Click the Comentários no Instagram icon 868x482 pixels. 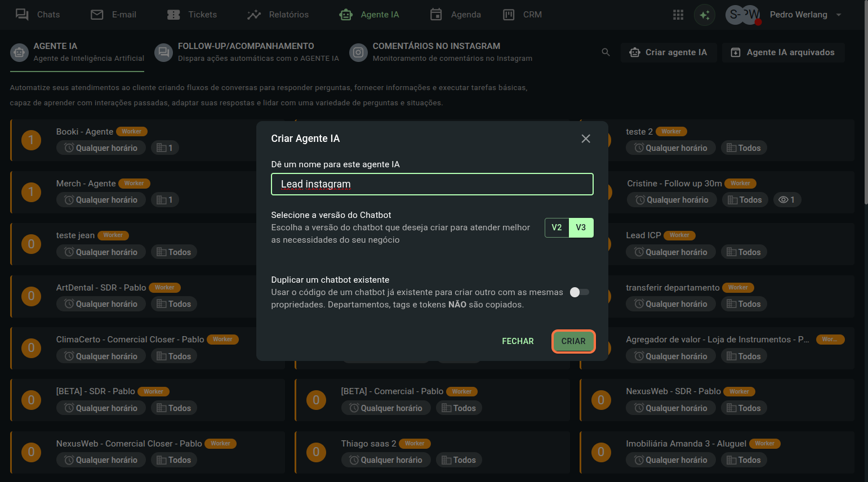(358, 52)
